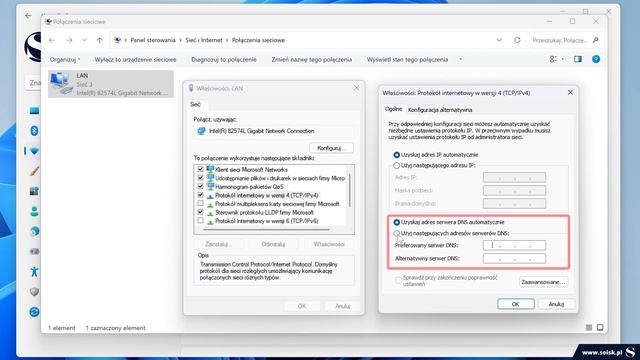640x360 pixels.
Task: Click Anuluj in LAN properties dialog
Action: tap(342, 306)
